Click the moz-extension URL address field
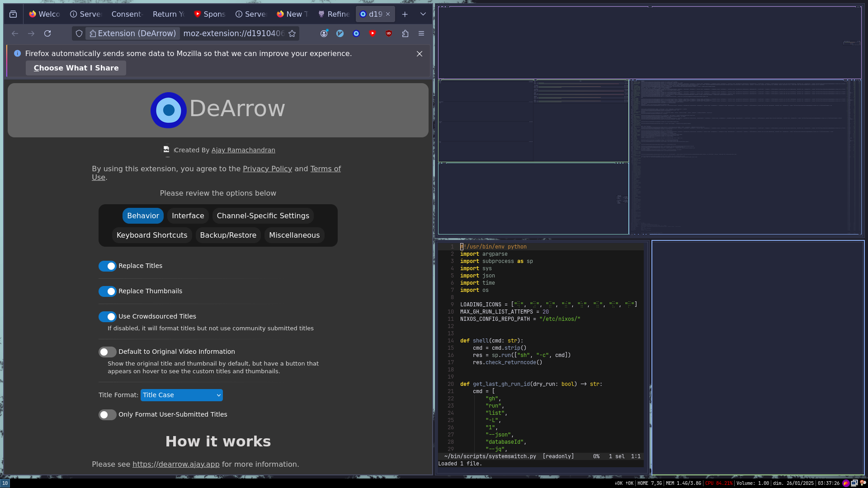Viewport: 868px width, 488px height. coord(234,33)
